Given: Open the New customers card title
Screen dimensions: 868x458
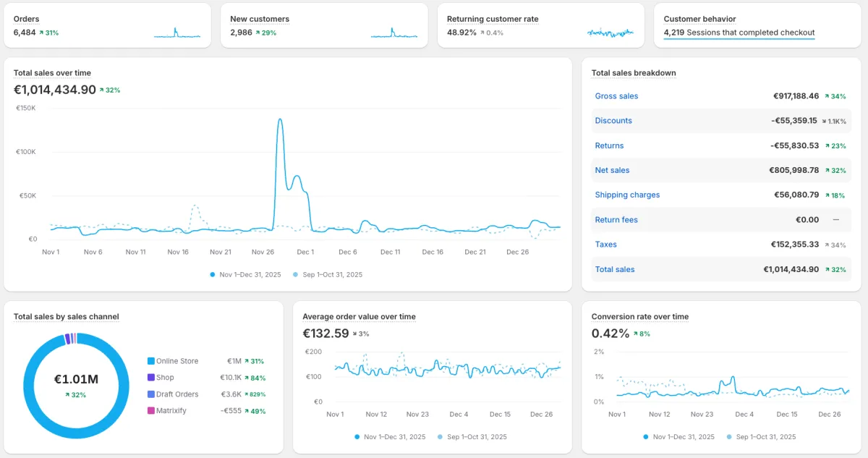Looking at the screenshot, I should pyautogui.click(x=259, y=19).
